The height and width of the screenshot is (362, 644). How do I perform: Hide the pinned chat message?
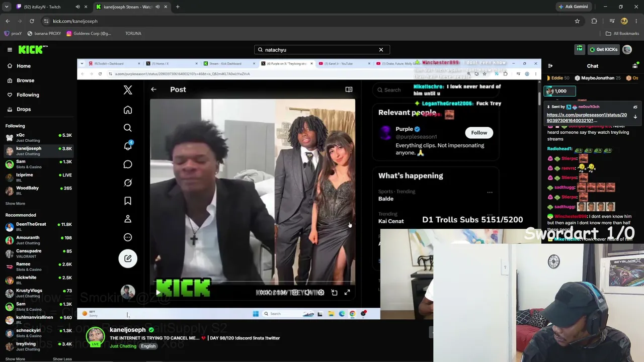pos(635,107)
